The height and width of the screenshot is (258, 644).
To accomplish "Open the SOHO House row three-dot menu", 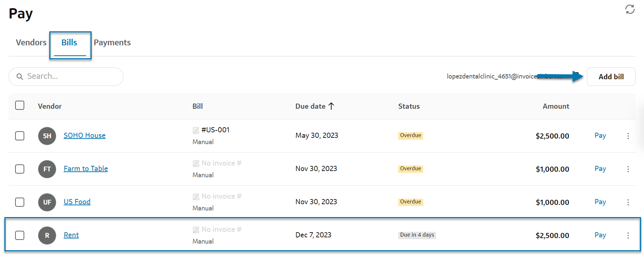I will (628, 136).
